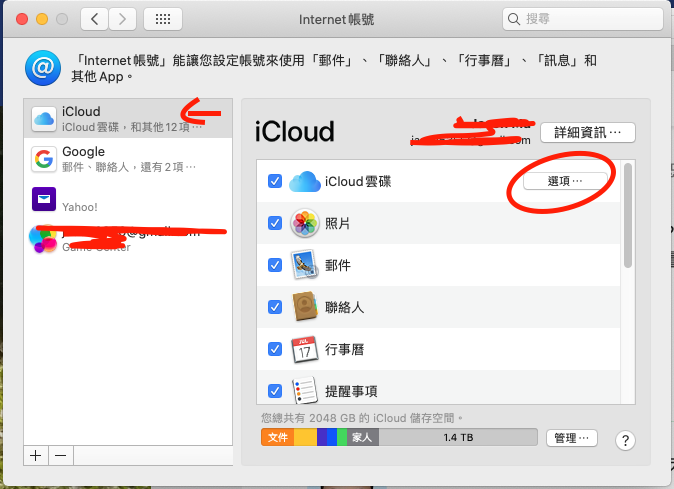Click the 管理… storage button

(572, 438)
